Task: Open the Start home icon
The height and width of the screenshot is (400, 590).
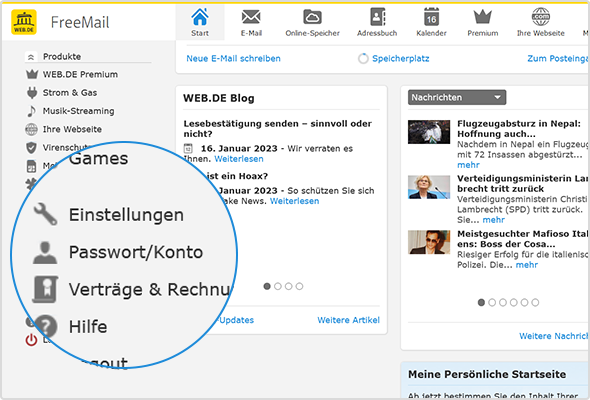Action: [x=199, y=17]
